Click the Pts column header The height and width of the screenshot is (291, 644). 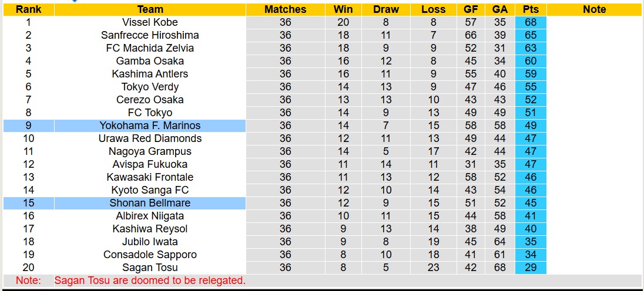531,9
